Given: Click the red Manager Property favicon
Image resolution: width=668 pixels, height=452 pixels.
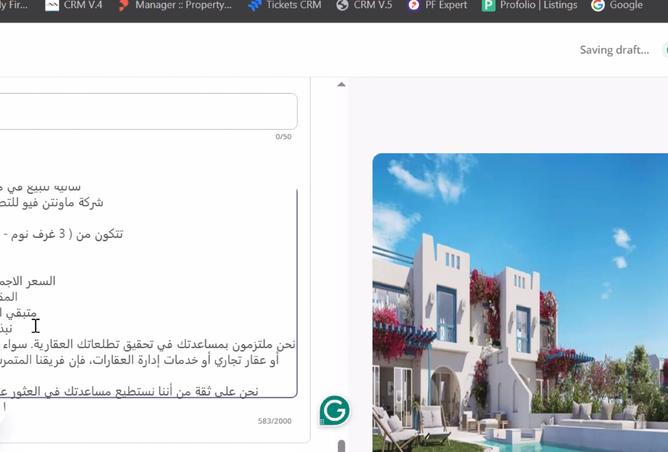Looking at the screenshot, I should coord(124,6).
